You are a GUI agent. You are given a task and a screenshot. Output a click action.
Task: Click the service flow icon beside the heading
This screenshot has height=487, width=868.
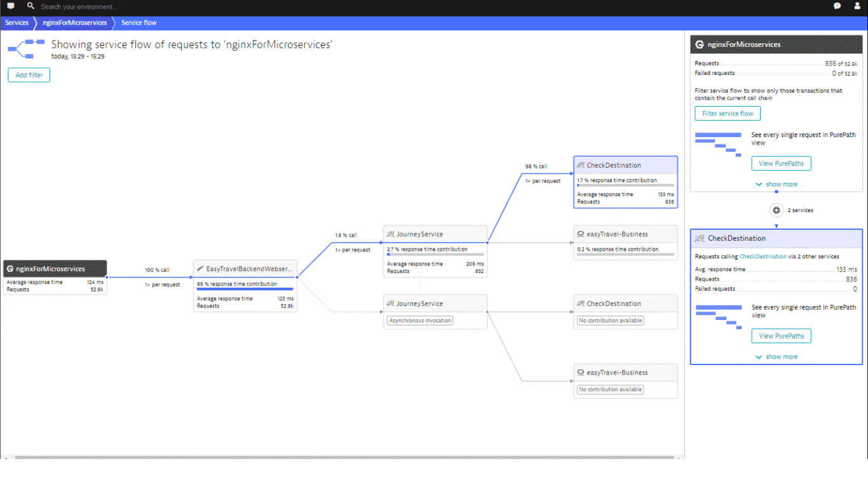tap(25, 49)
